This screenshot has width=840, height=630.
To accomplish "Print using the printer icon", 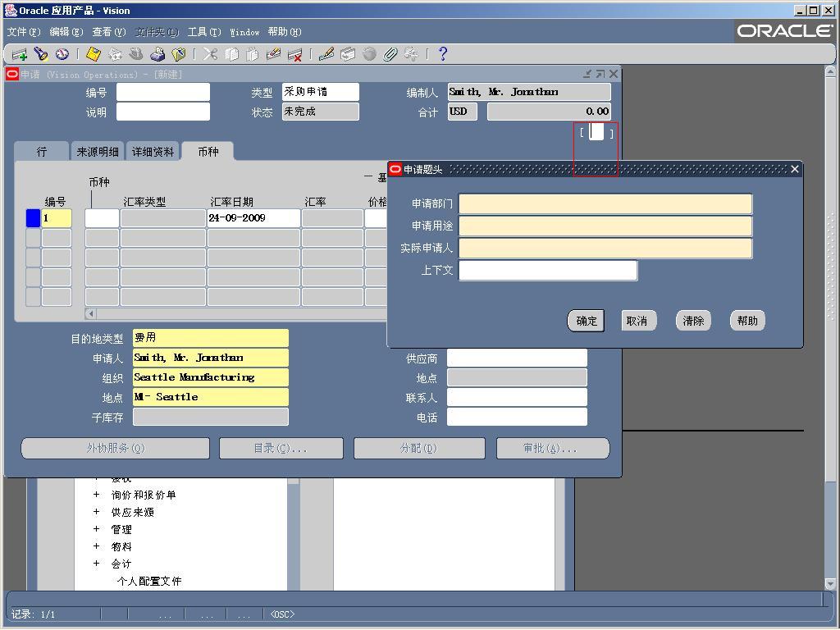I will point(157,54).
